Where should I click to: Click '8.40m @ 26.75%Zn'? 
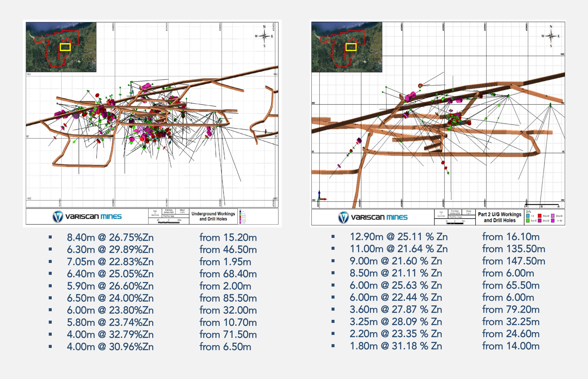point(110,237)
